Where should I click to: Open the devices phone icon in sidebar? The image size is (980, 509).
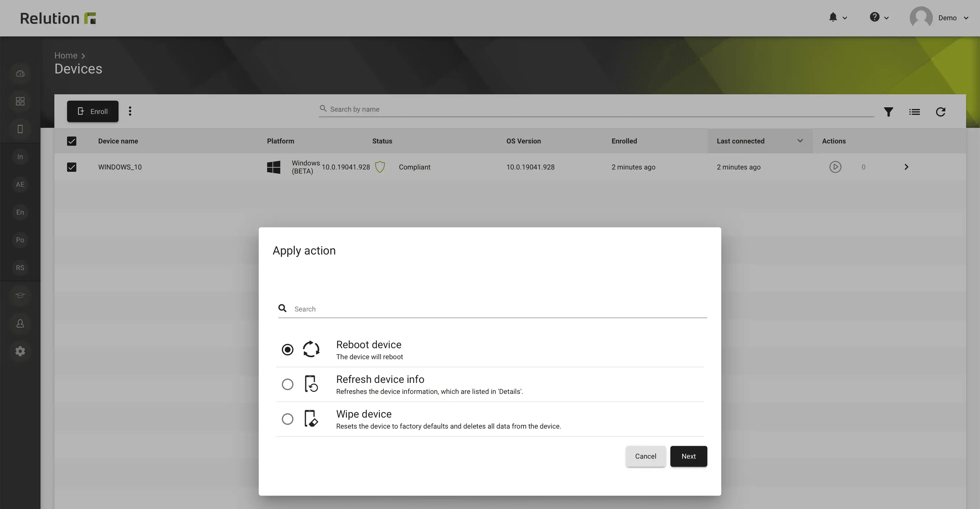[20, 129]
